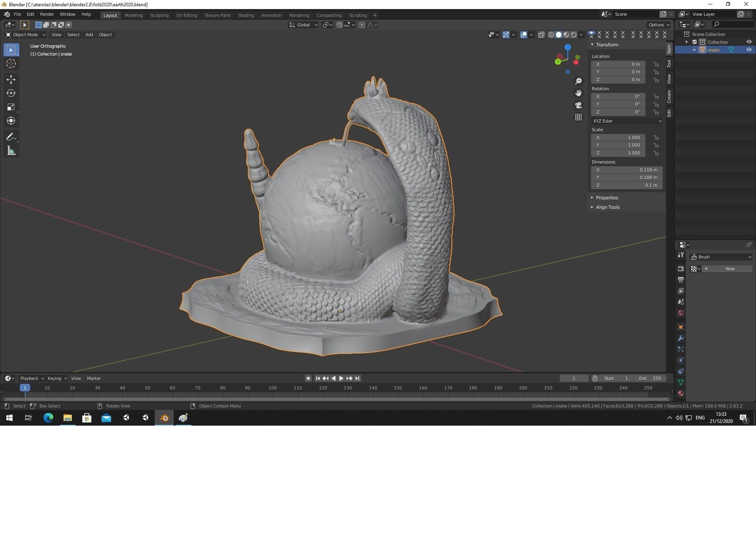The height and width of the screenshot is (536, 756).
Task: Switch to rendered shading mode
Action: [x=574, y=35]
